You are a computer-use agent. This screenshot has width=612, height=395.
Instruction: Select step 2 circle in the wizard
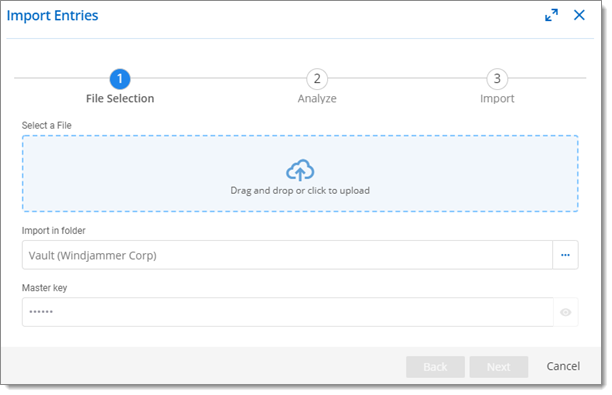317,79
